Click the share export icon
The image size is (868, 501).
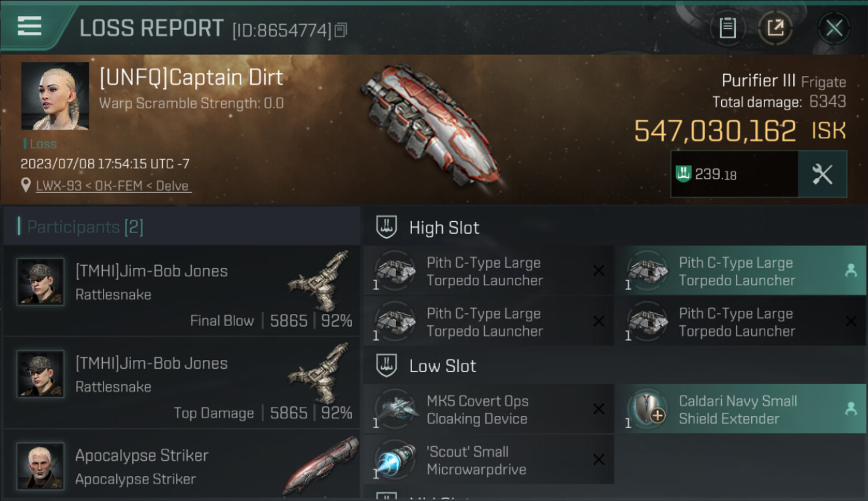[776, 28]
